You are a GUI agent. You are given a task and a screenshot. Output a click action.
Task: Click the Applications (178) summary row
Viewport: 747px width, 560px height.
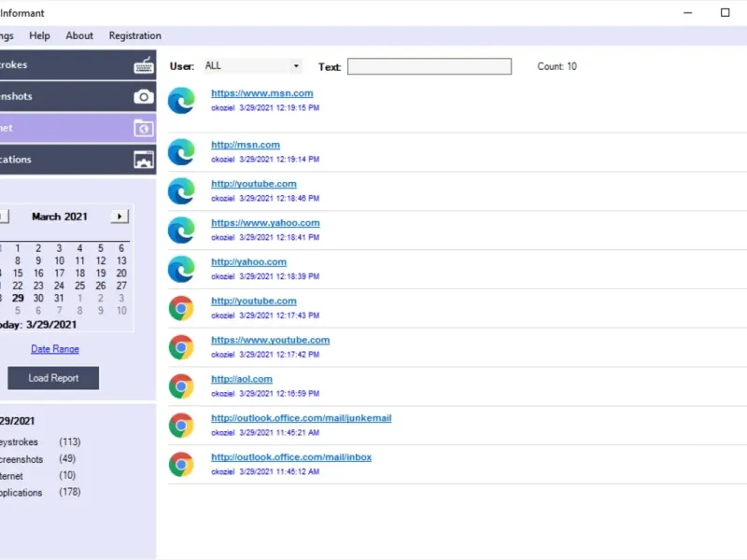coord(40,493)
